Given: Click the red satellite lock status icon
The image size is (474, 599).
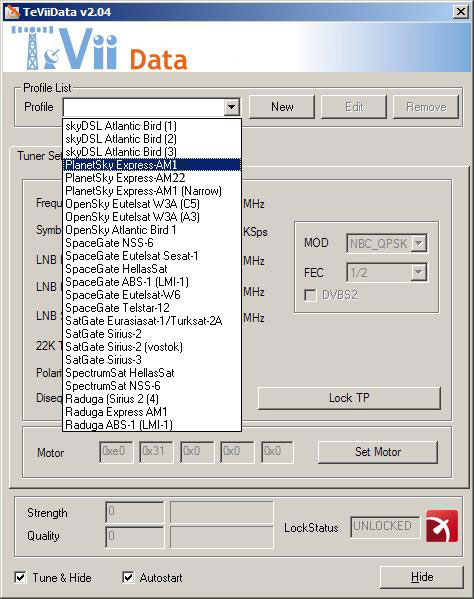Looking at the screenshot, I should pos(442,526).
